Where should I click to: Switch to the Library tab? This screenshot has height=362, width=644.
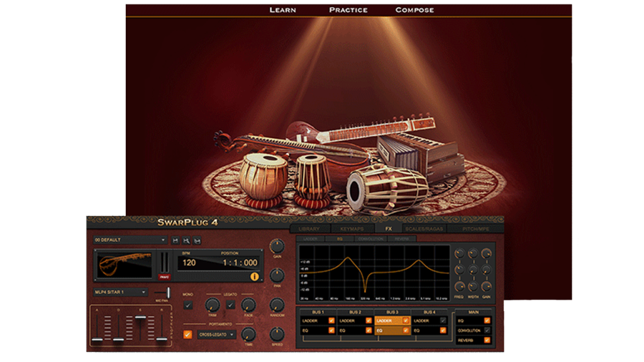coord(309,229)
